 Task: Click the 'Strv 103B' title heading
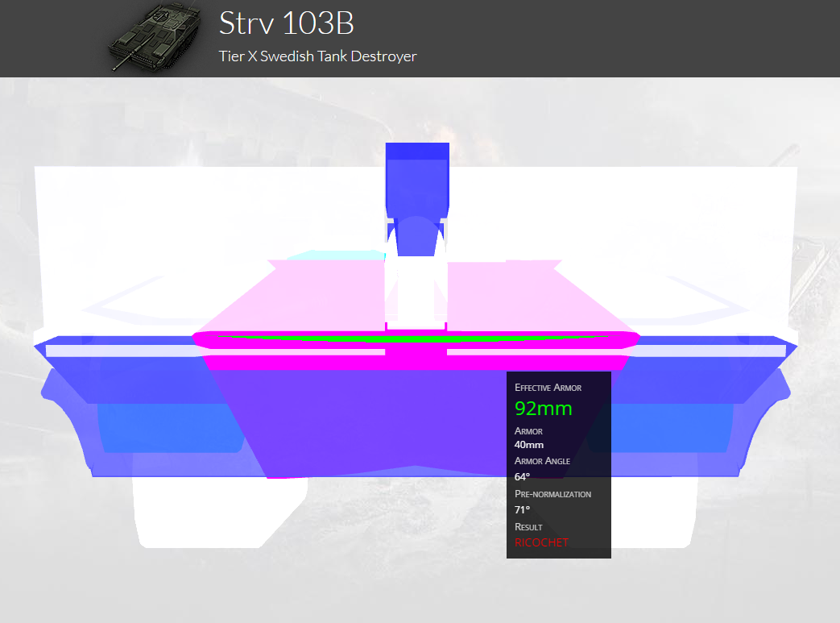(x=287, y=23)
